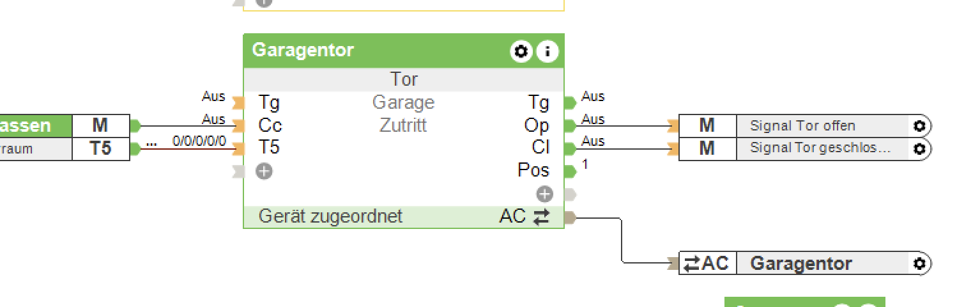This screenshot has height=307, width=980.
Task: Click the Op output connector
Action: [x=570, y=125]
